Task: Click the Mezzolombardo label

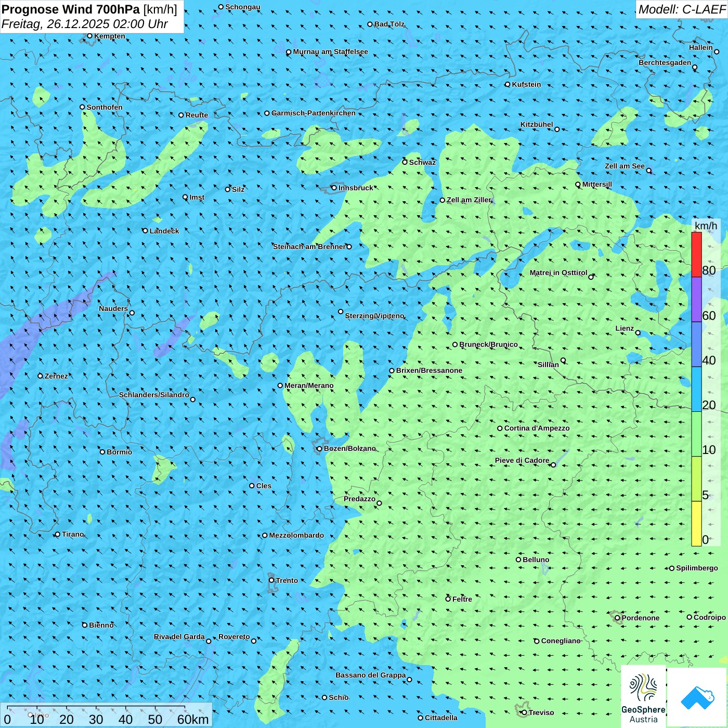Action: tap(296, 535)
